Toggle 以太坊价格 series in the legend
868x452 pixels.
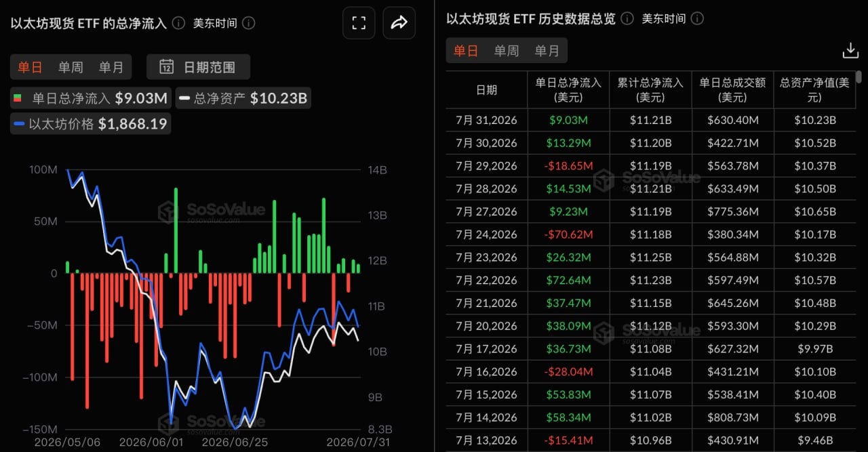(x=90, y=123)
